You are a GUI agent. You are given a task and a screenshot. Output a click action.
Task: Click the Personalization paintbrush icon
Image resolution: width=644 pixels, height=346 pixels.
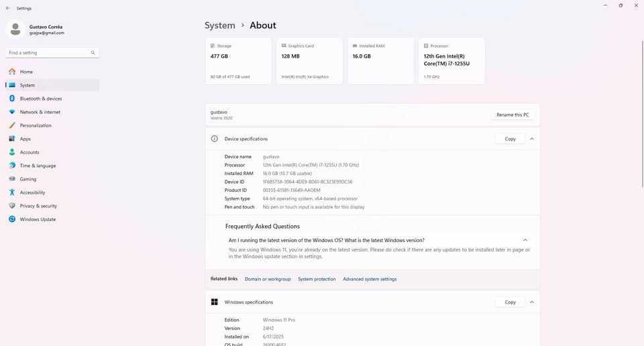pyautogui.click(x=12, y=125)
